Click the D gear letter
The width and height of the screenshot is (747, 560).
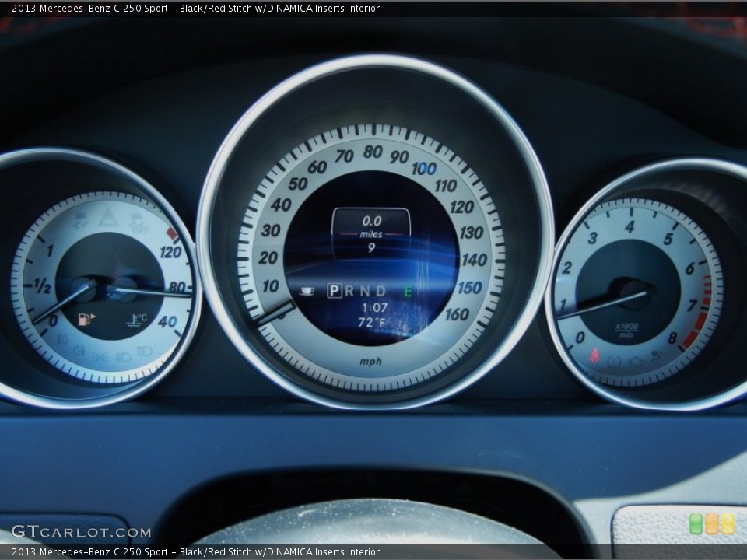click(x=381, y=290)
